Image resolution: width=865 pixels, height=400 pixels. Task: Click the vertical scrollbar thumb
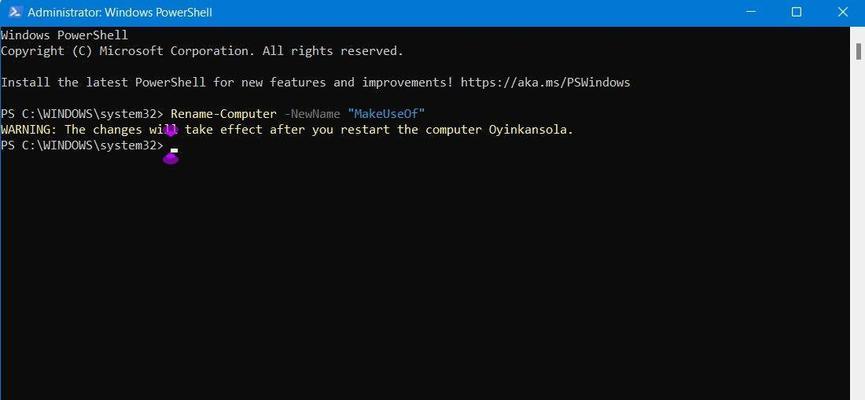click(858, 51)
